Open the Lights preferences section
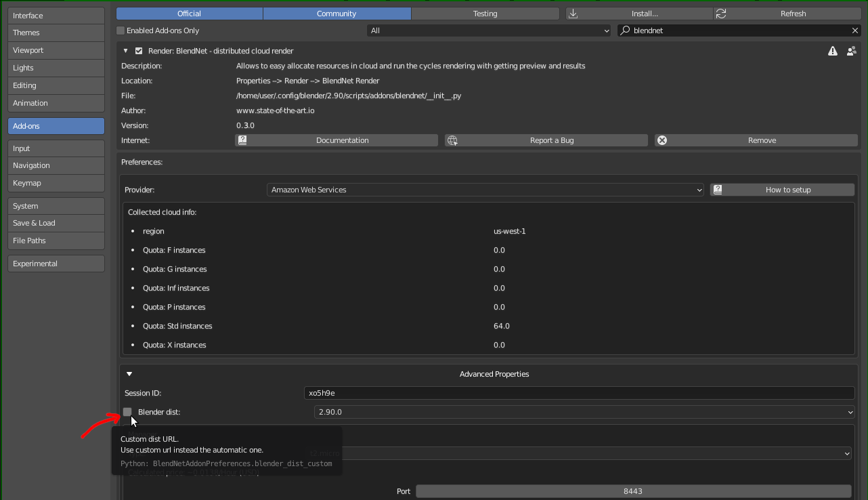The width and height of the screenshot is (868, 500). (x=56, y=68)
